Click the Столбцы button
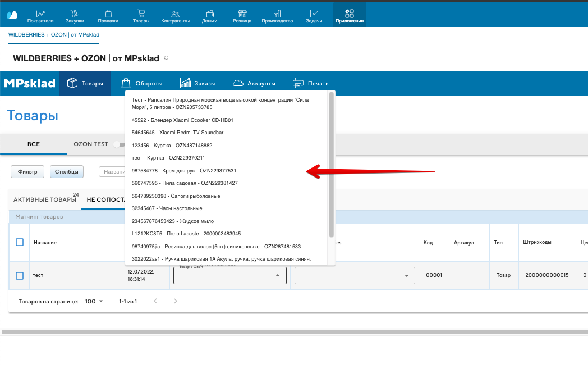 [x=67, y=172]
